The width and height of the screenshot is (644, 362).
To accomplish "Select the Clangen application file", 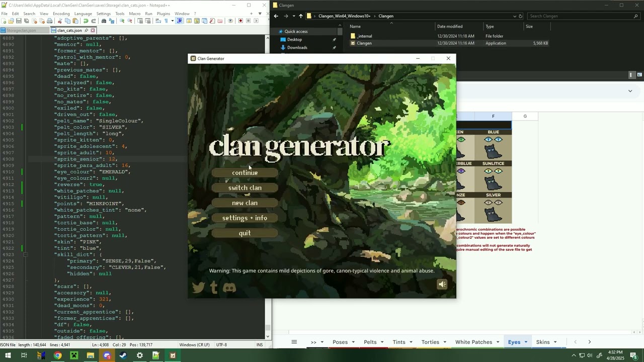I will coord(364,43).
